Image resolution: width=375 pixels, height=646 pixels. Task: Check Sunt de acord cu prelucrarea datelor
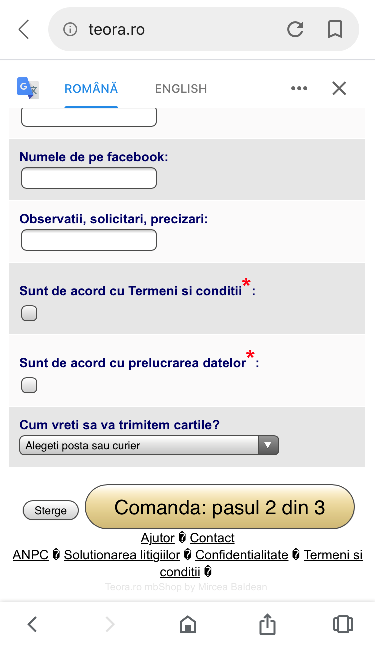(29, 385)
